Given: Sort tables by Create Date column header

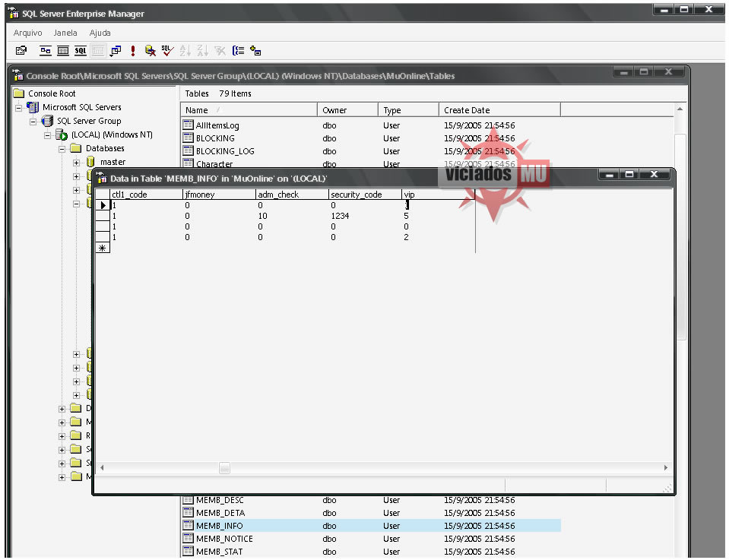Looking at the screenshot, I should [499, 110].
